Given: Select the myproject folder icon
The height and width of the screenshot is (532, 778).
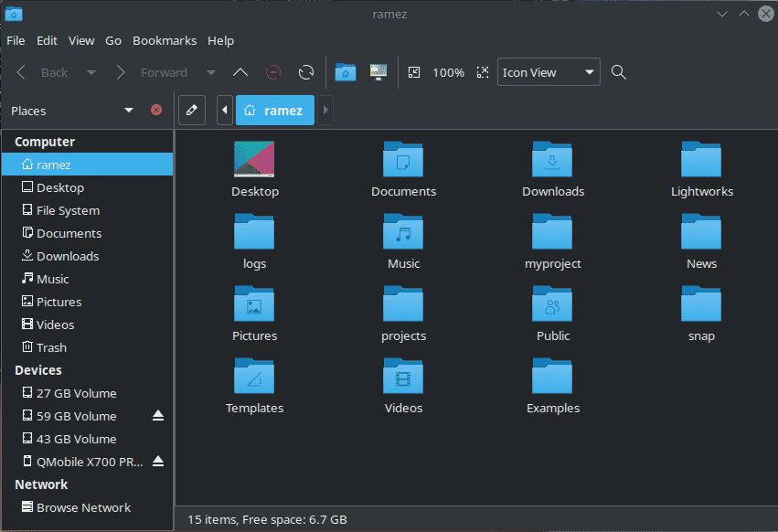Looking at the screenshot, I should click(x=552, y=231).
